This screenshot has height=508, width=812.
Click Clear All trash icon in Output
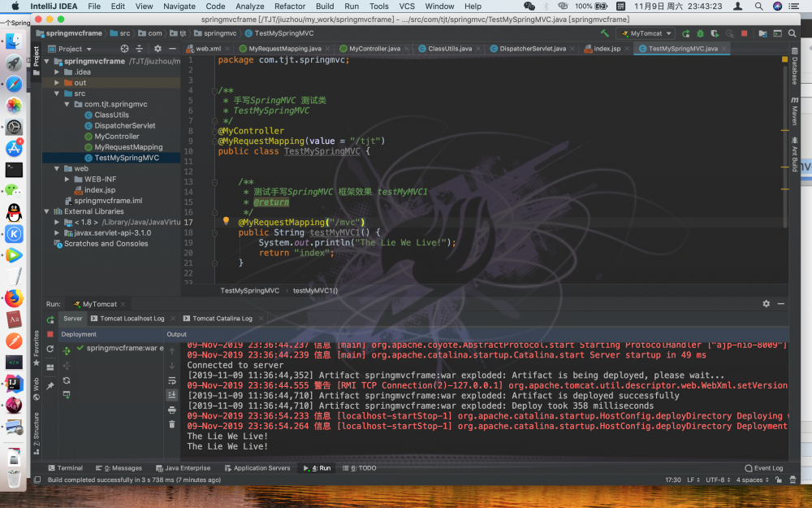pos(171,423)
